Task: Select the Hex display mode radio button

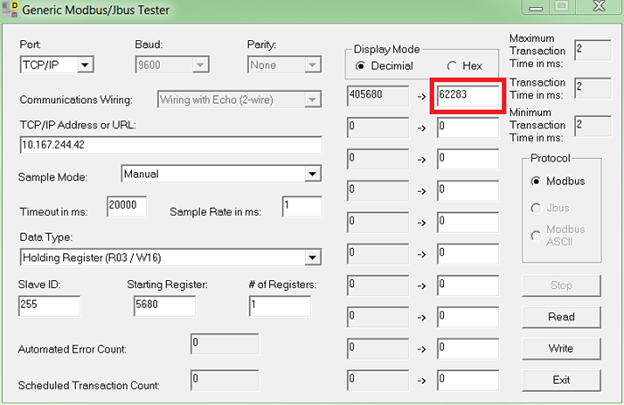Action: pos(452,66)
